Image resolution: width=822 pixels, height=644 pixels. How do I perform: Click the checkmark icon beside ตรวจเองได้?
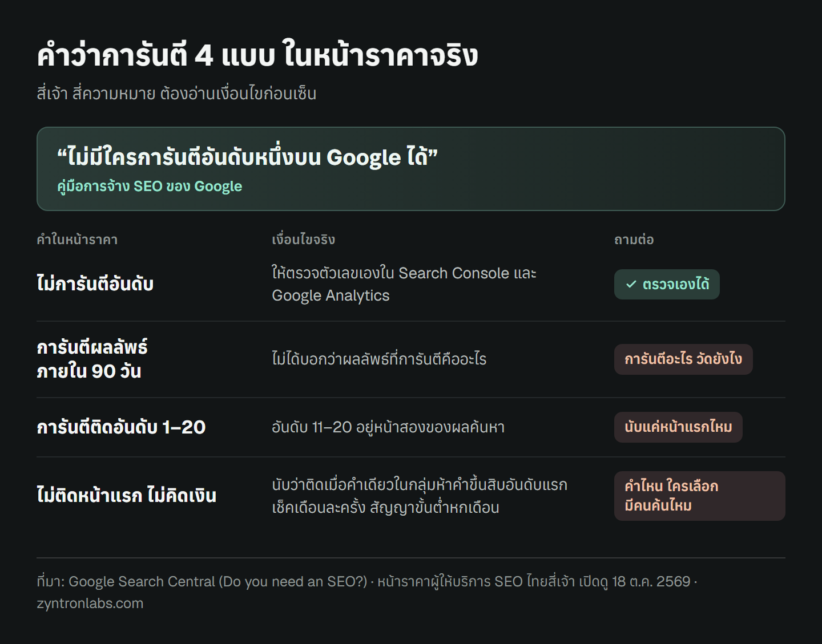pos(631,284)
